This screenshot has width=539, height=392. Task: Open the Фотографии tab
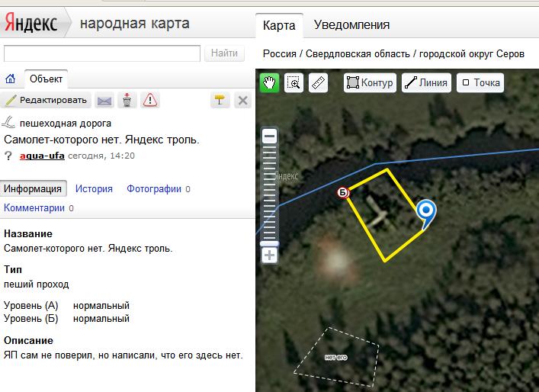pyautogui.click(x=154, y=189)
